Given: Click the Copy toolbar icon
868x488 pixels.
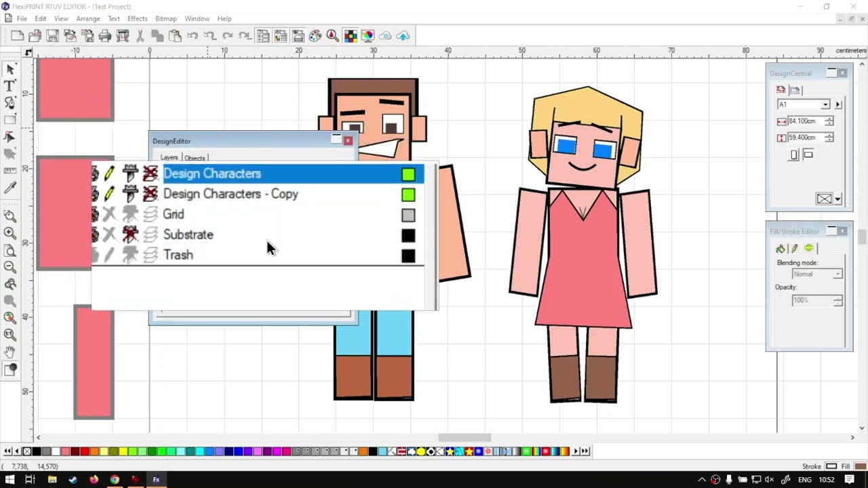Looking at the screenshot, I should click(x=157, y=36).
